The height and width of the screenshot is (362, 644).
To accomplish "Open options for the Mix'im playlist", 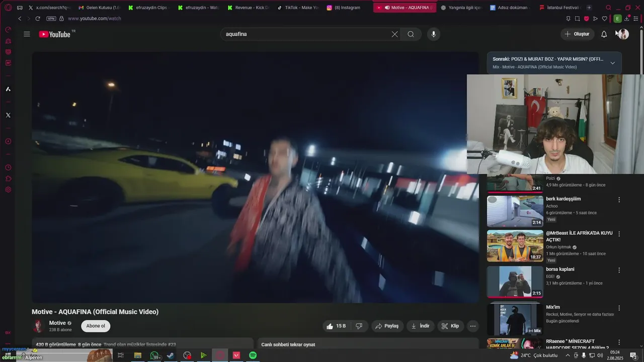I will 619,308.
